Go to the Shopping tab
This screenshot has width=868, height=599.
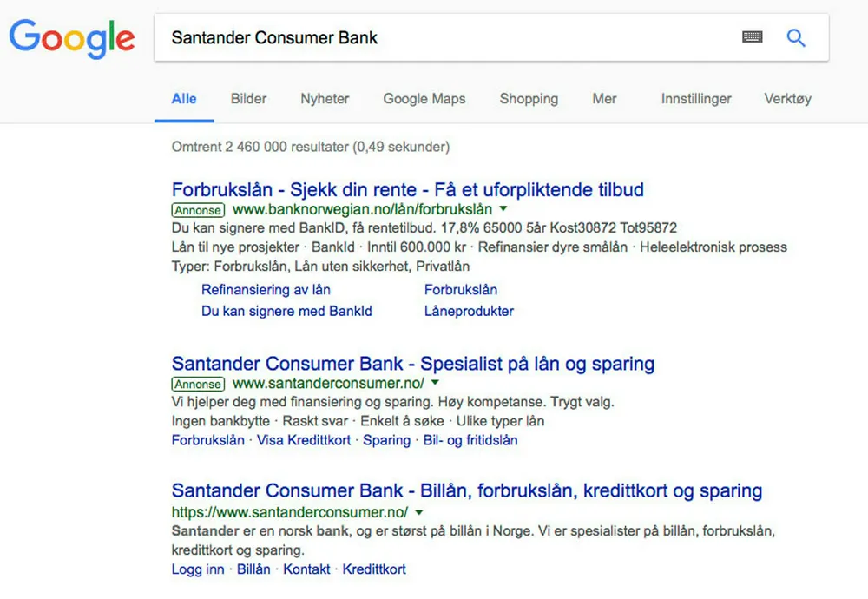(x=529, y=98)
